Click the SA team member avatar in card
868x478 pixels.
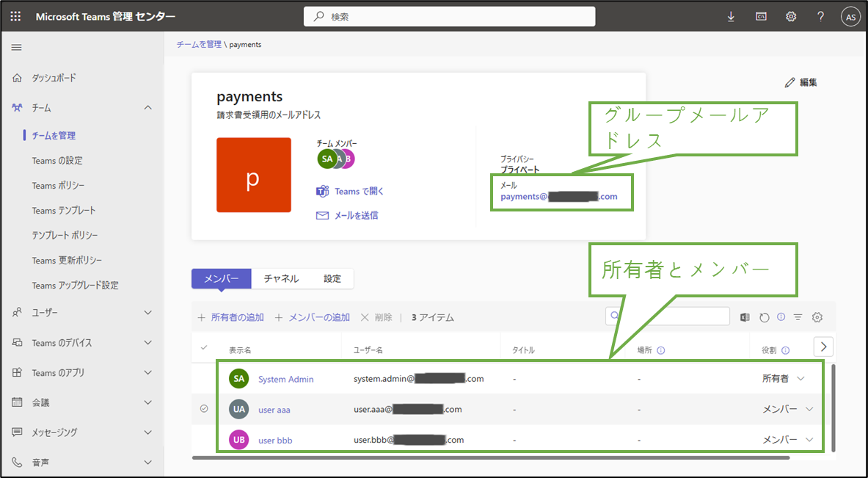327,159
